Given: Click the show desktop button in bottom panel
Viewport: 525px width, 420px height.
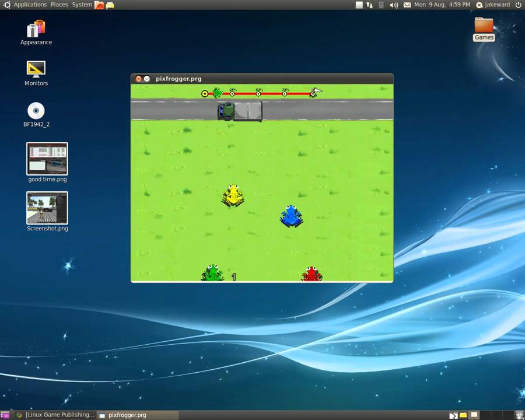Looking at the screenshot, I should coord(5,415).
